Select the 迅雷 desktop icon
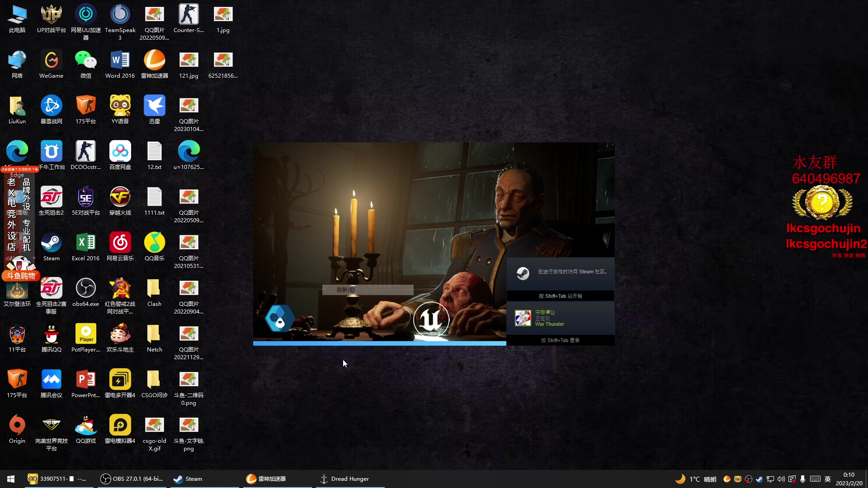Screen dimensions: 868x488 [x=155, y=110]
